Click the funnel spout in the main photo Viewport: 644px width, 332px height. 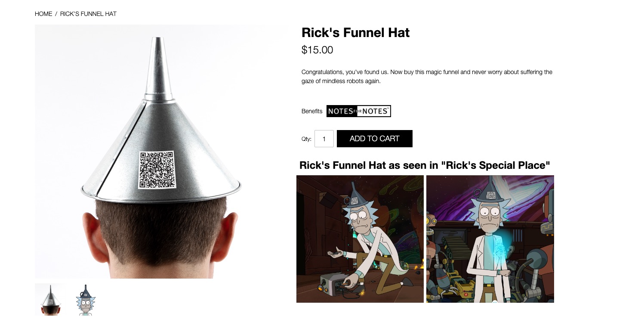click(x=157, y=65)
